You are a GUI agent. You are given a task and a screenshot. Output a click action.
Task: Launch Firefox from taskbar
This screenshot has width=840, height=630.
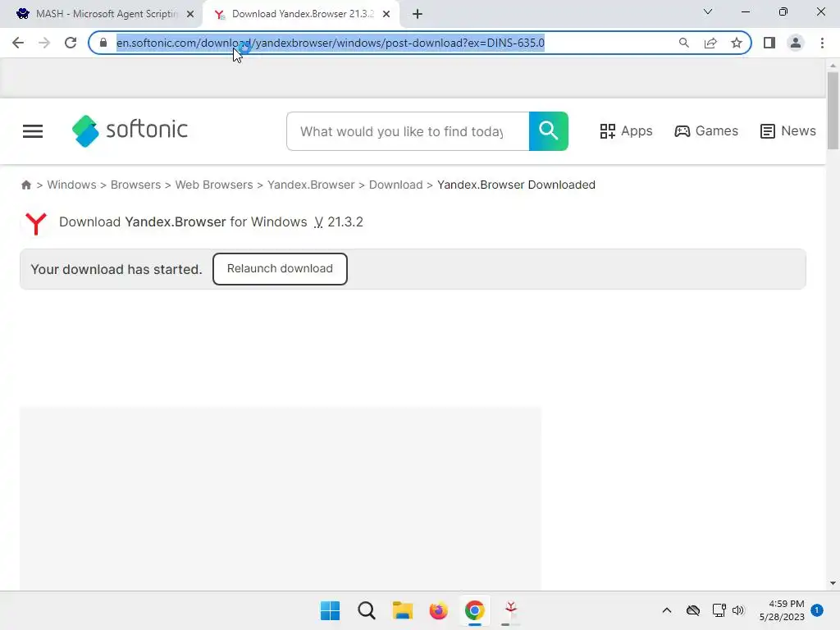[x=438, y=610]
